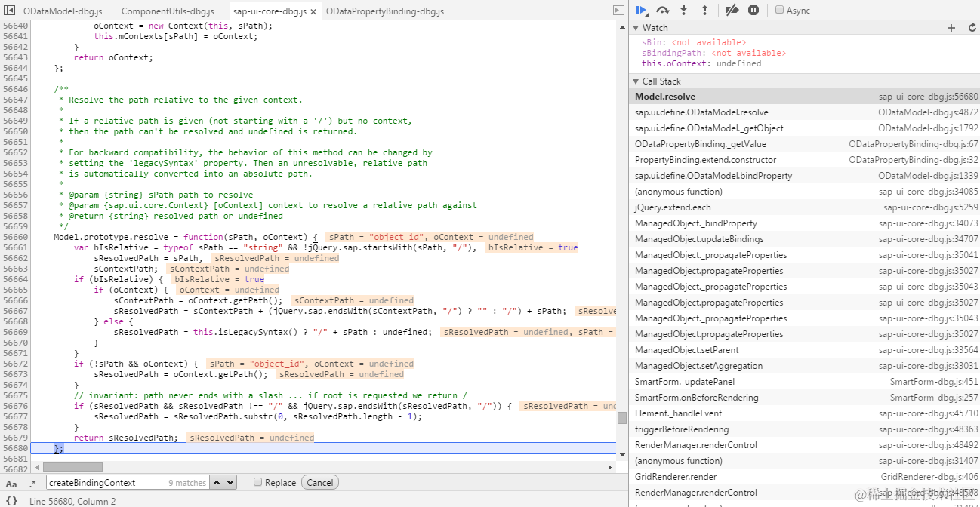The image size is (980, 507).
Task: Set breakpoint on line 56665 gutter
Action: pos(15,290)
